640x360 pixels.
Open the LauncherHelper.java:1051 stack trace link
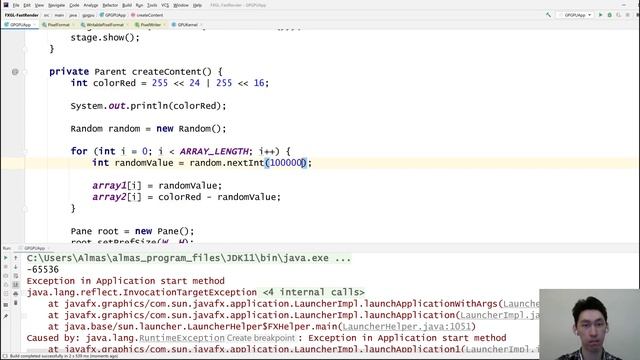(x=407, y=327)
